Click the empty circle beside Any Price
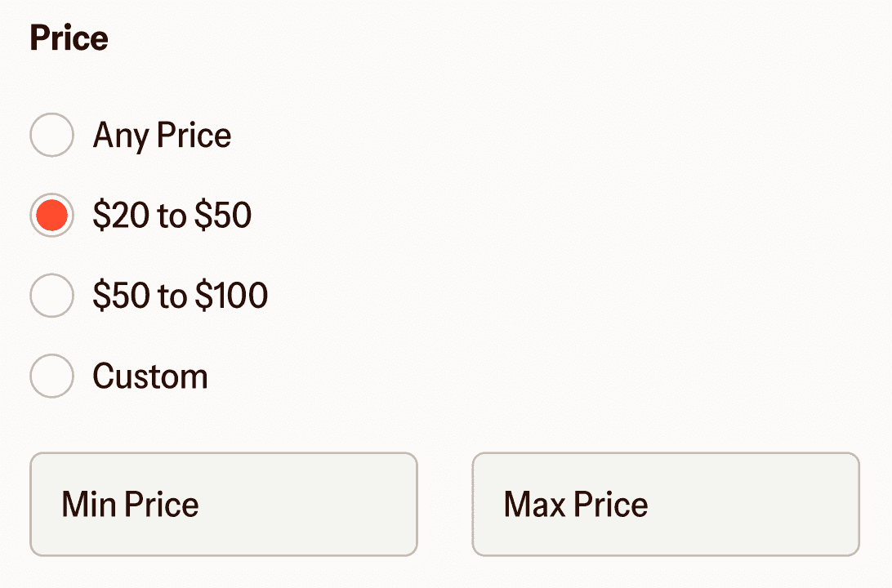The height and width of the screenshot is (588, 892). pos(51,135)
